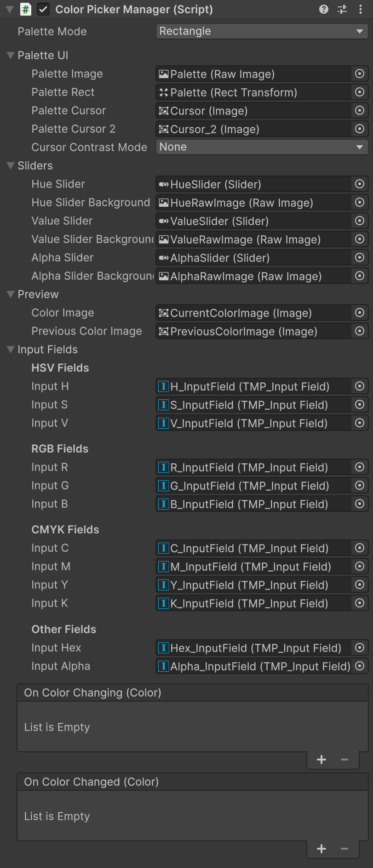Remove an entry from On Color Changed list
373x868 pixels.
[x=344, y=849]
